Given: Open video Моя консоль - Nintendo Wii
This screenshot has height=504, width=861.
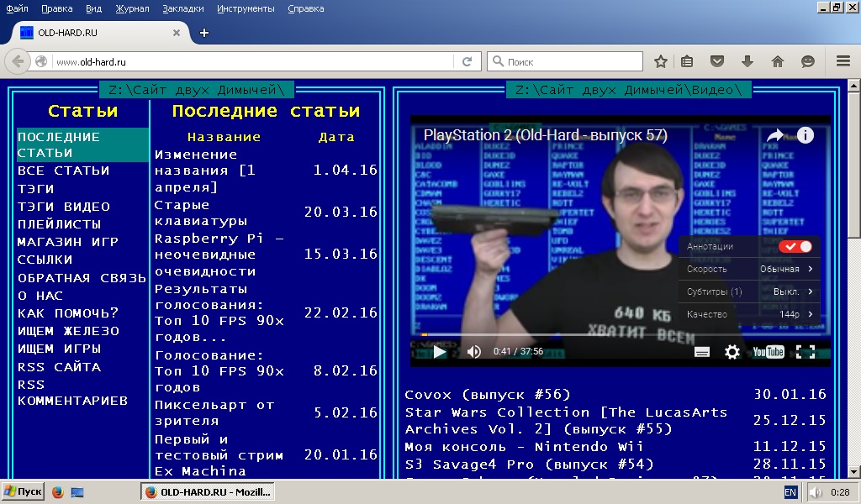Looking at the screenshot, I should pyautogui.click(x=524, y=447).
